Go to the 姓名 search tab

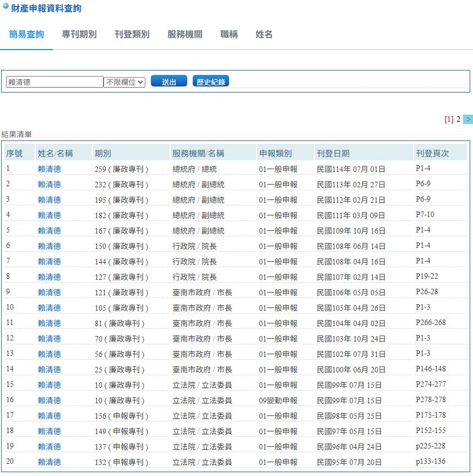click(x=264, y=34)
